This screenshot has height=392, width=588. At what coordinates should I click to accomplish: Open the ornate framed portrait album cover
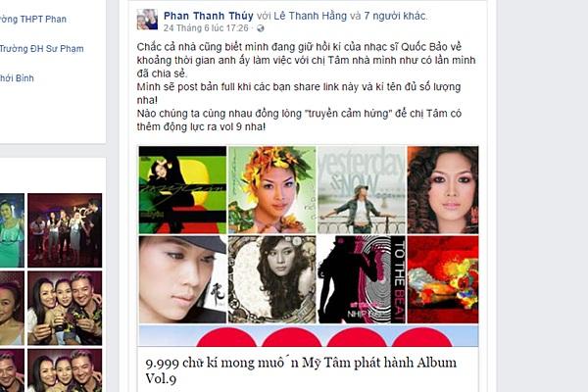click(x=271, y=279)
